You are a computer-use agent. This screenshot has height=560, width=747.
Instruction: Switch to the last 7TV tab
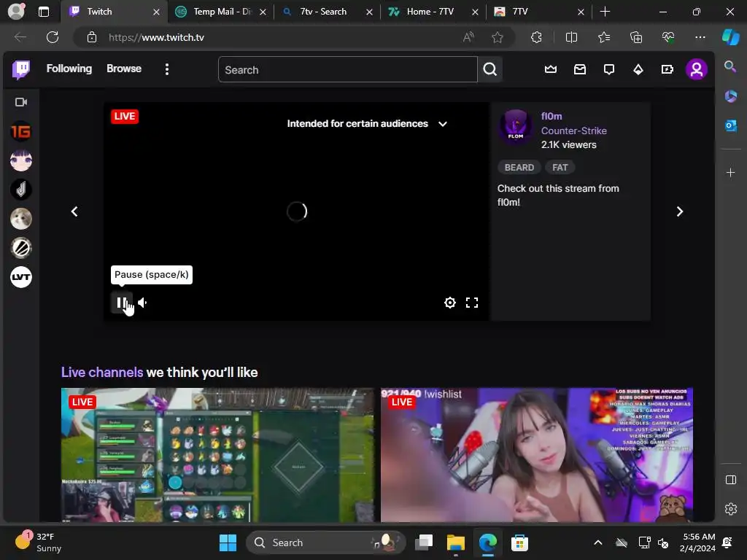(539, 12)
